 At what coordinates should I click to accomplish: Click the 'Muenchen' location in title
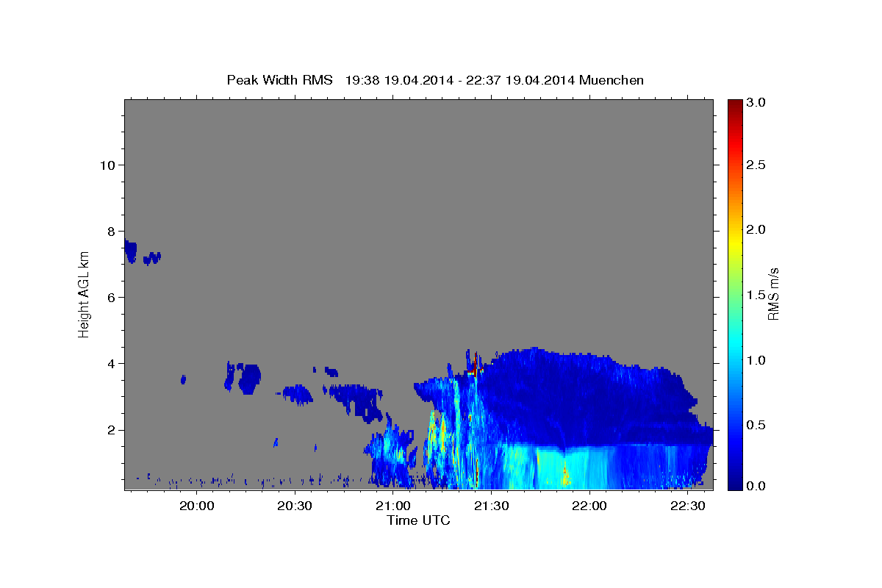612,79
